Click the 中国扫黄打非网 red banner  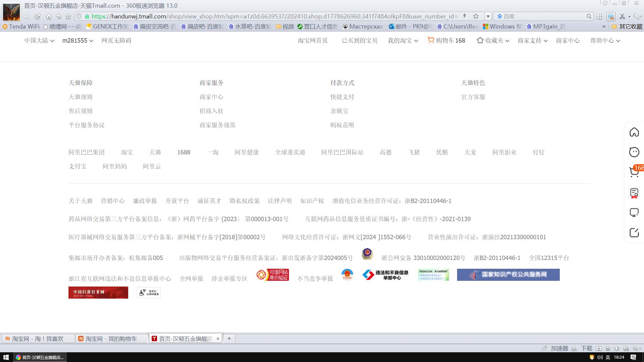(x=98, y=293)
